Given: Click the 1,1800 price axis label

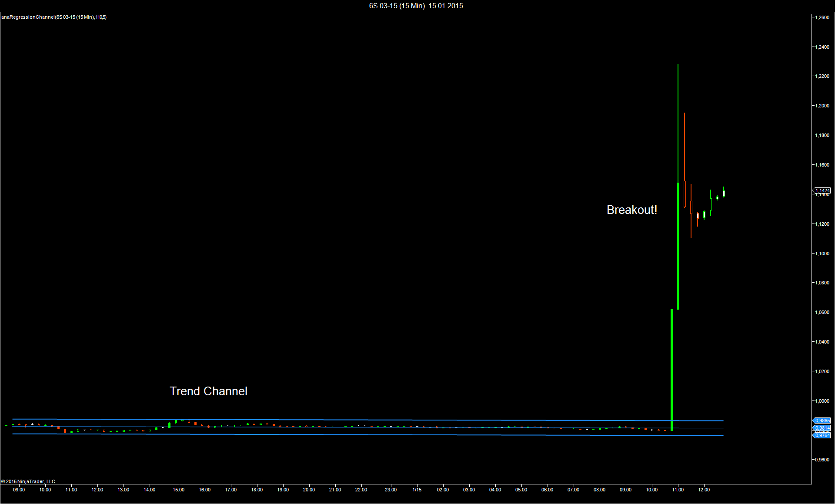Looking at the screenshot, I should tap(822, 135).
